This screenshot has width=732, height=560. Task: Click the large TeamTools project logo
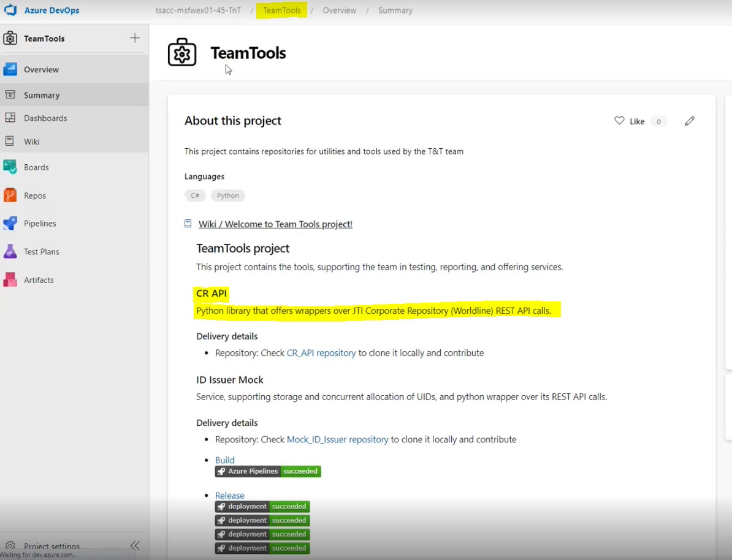182,52
